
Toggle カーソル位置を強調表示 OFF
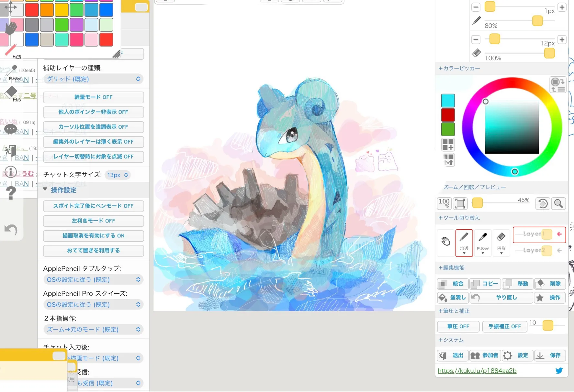[x=93, y=127]
